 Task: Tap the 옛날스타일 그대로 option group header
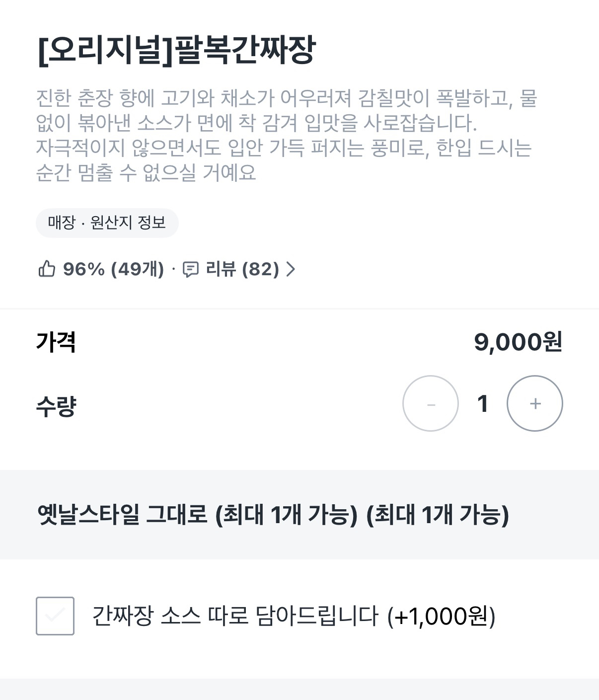coord(273,515)
